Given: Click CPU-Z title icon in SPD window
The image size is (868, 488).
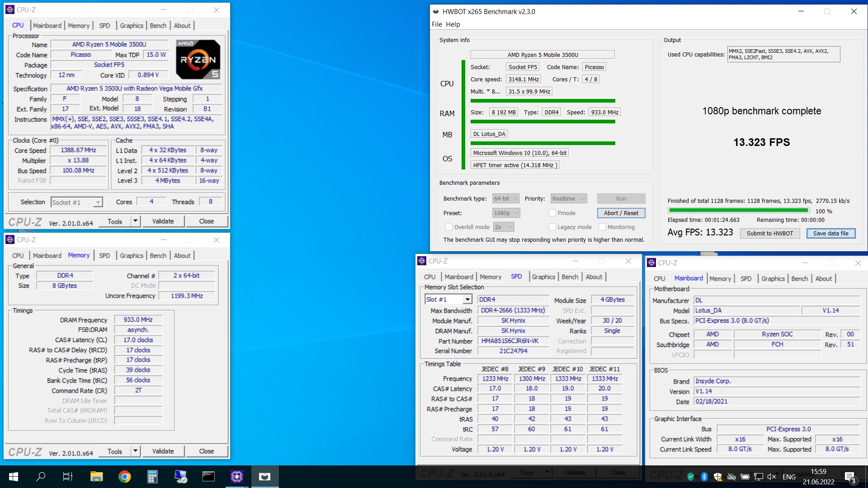Looking at the screenshot, I should 422,261.
